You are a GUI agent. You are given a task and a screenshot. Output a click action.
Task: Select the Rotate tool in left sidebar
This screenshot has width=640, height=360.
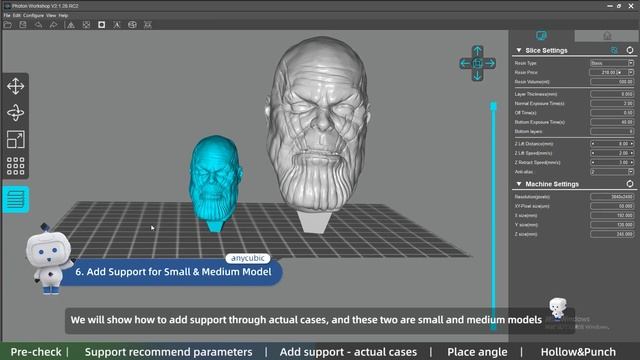[16, 113]
